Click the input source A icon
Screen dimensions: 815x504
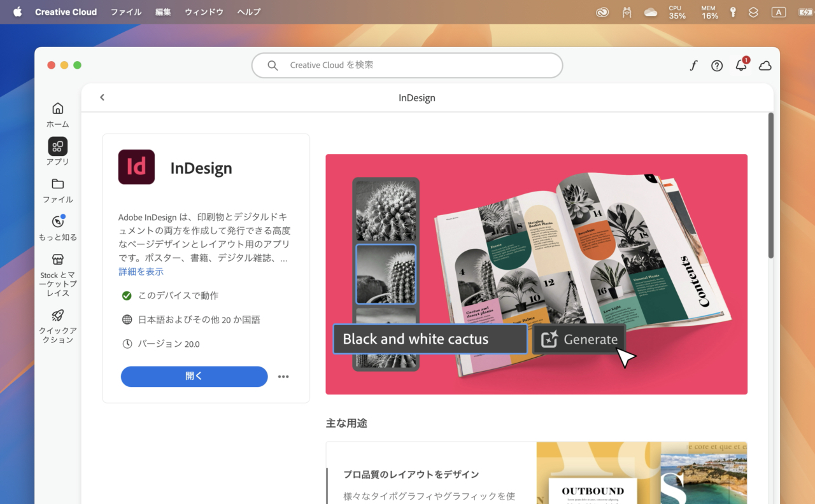tap(778, 12)
